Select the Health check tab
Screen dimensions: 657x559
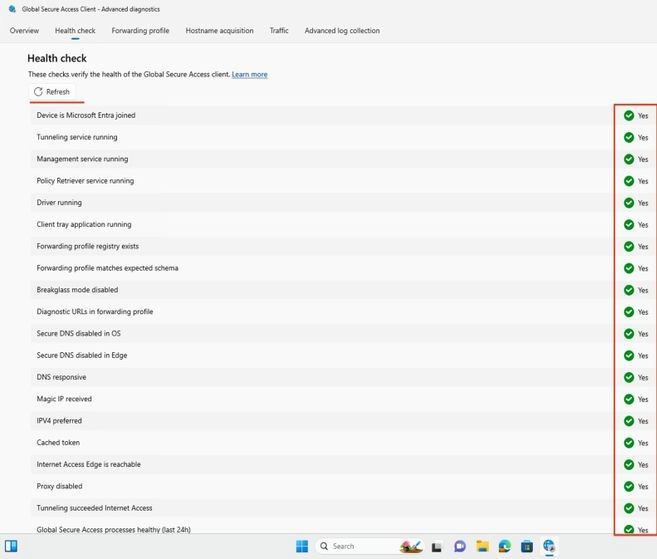click(75, 31)
